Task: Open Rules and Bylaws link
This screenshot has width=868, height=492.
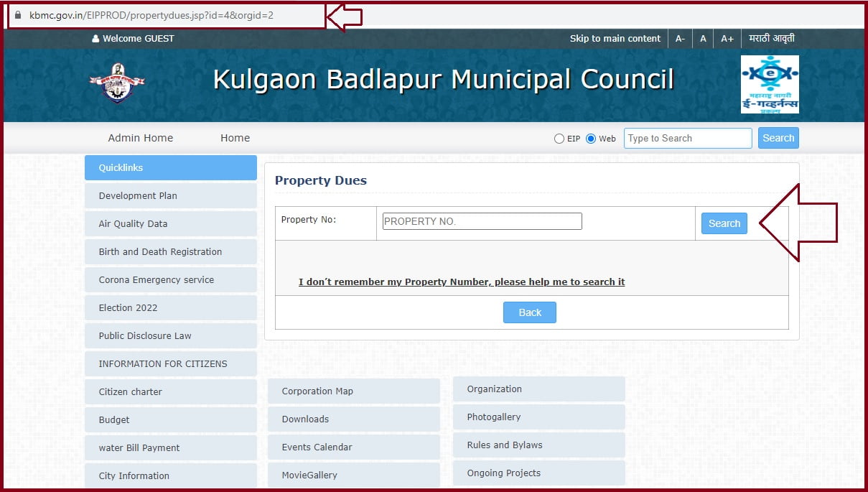Action: [539, 445]
